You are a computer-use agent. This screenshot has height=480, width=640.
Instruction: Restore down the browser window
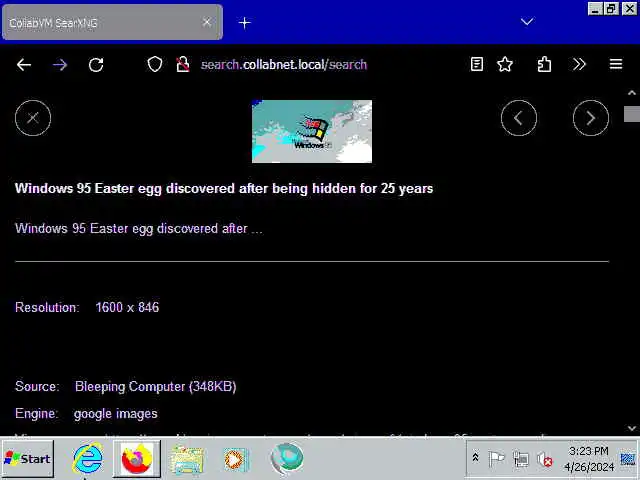611,9
